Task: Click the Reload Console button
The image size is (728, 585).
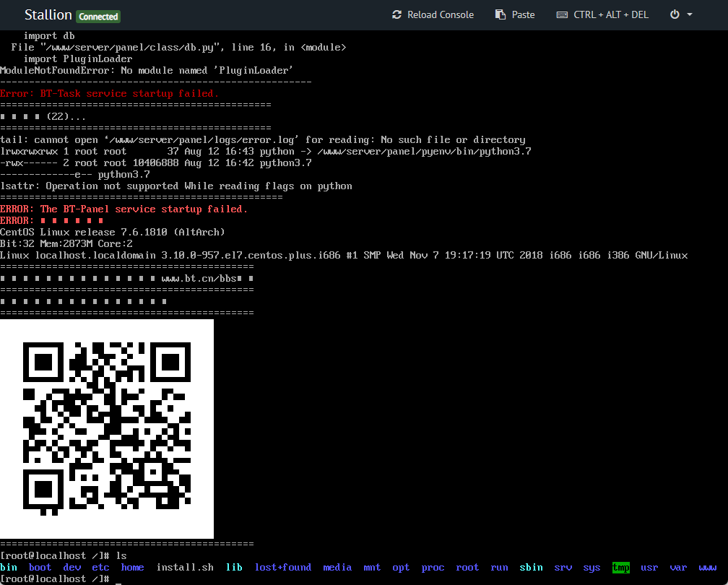Action: 433,15
